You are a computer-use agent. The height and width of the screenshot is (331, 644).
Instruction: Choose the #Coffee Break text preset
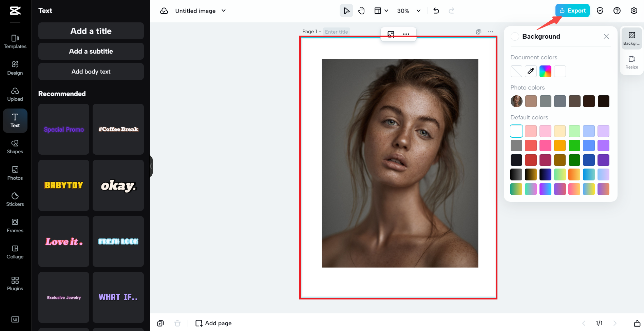118,129
